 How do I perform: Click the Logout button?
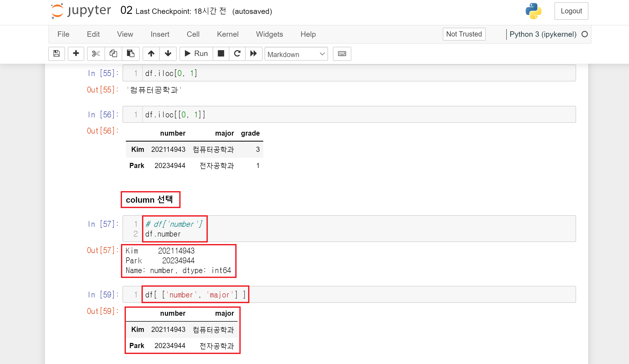pos(571,11)
